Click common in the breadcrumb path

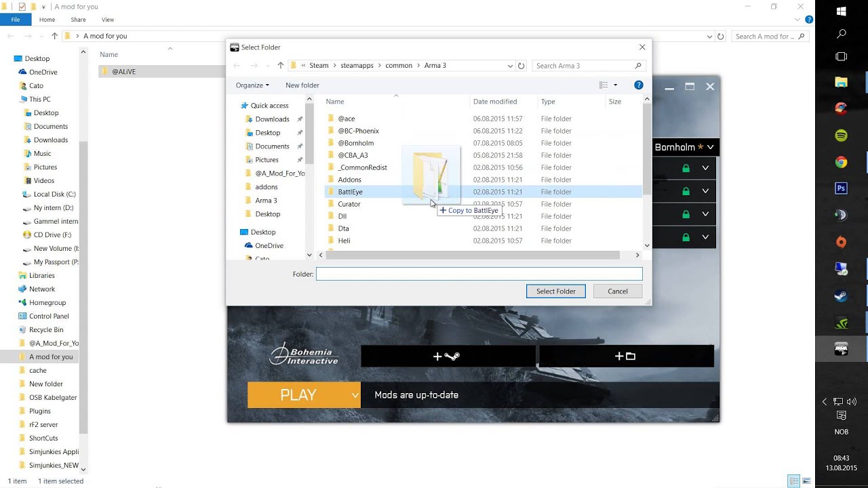click(399, 66)
